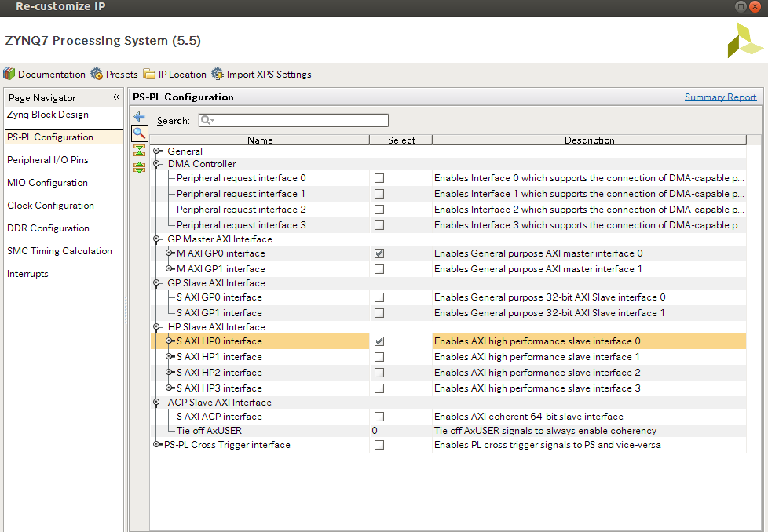The width and height of the screenshot is (768, 532).
Task: Check S AXI HP2 interface checkbox
Action: coord(379,373)
